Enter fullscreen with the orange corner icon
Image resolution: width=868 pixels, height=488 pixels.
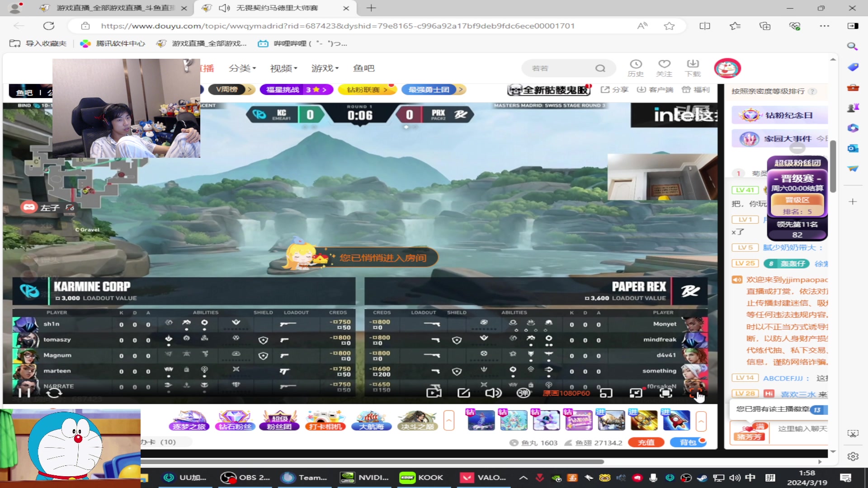point(696,393)
